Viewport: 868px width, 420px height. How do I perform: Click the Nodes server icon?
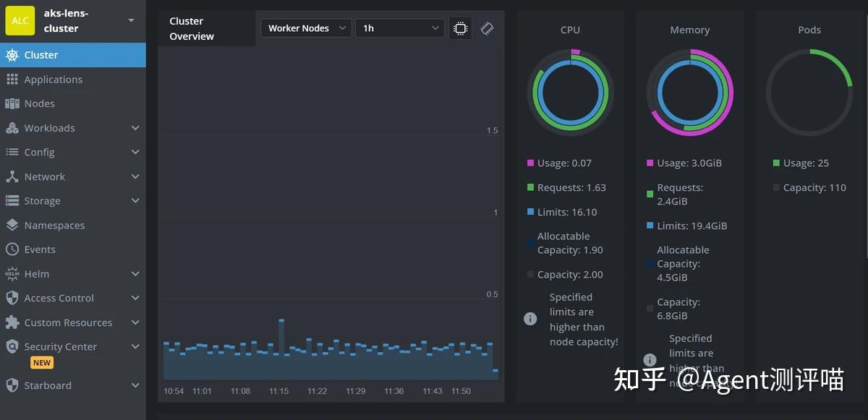[12, 103]
